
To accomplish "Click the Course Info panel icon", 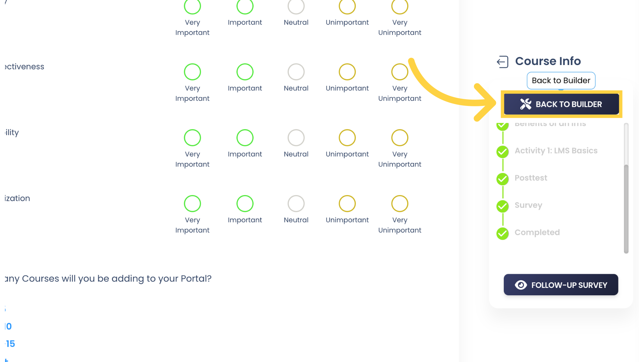I will point(502,61).
